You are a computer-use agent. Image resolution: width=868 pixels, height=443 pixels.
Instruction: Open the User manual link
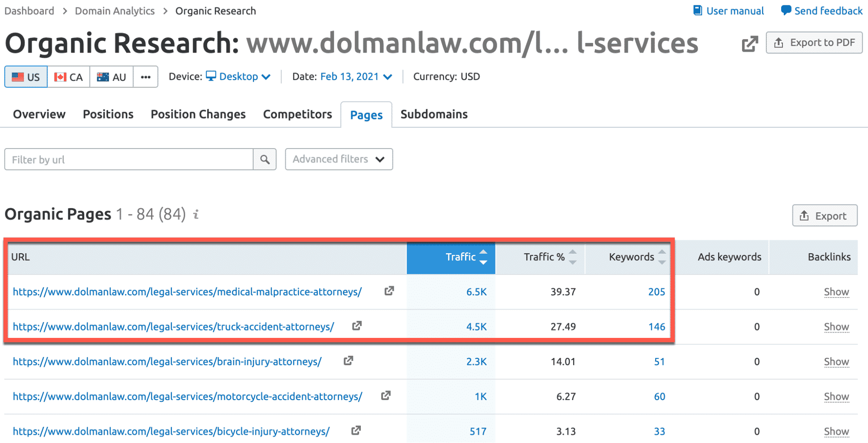pyautogui.click(x=729, y=11)
